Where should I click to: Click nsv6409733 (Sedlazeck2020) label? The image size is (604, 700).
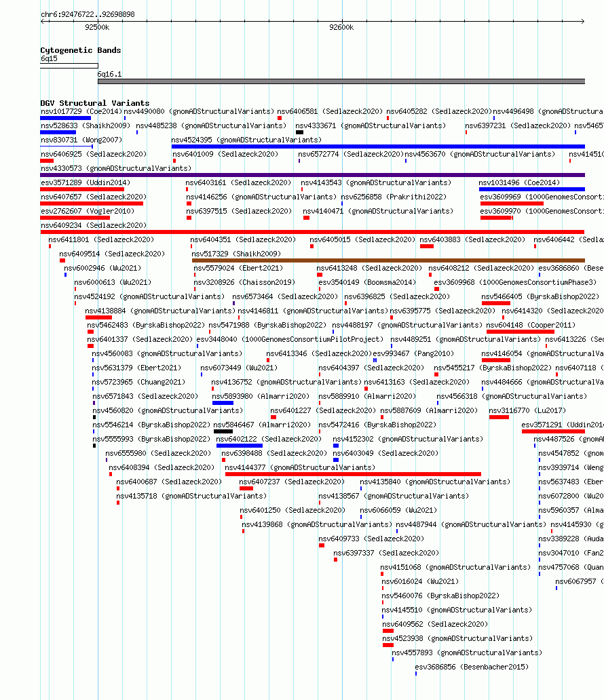371,539
